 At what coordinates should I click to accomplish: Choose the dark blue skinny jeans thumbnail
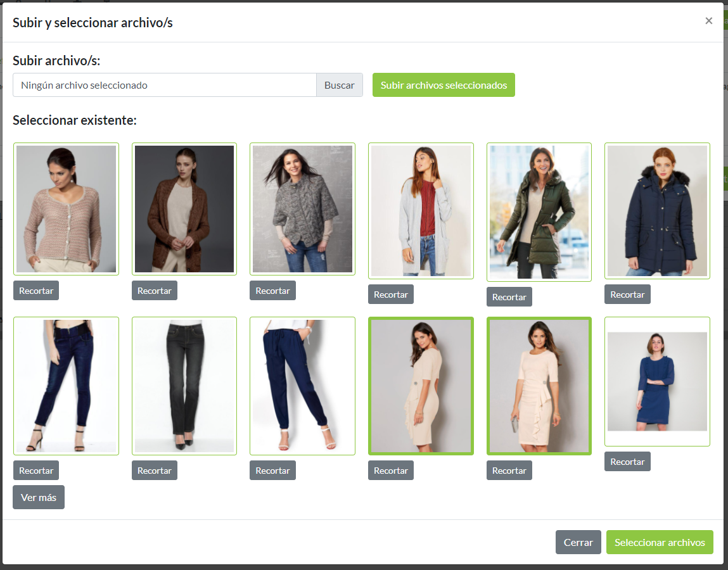(66, 386)
